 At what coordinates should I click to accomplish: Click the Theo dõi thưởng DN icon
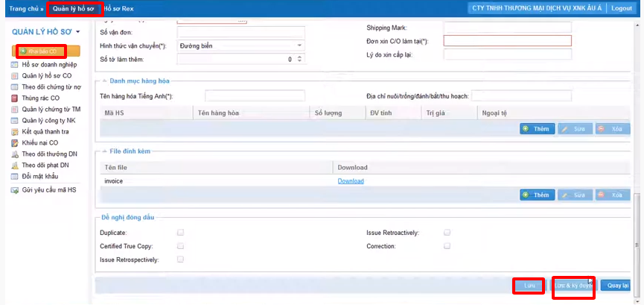15,154
